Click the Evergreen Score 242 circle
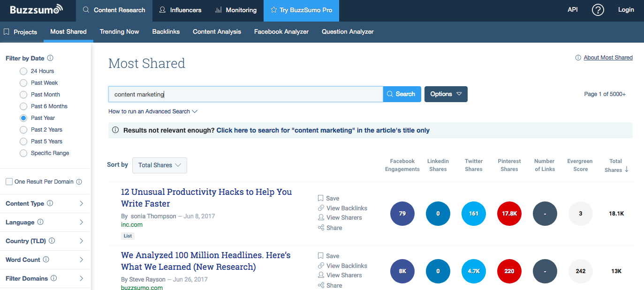The width and height of the screenshot is (644, 290). (x=581, y=271)
